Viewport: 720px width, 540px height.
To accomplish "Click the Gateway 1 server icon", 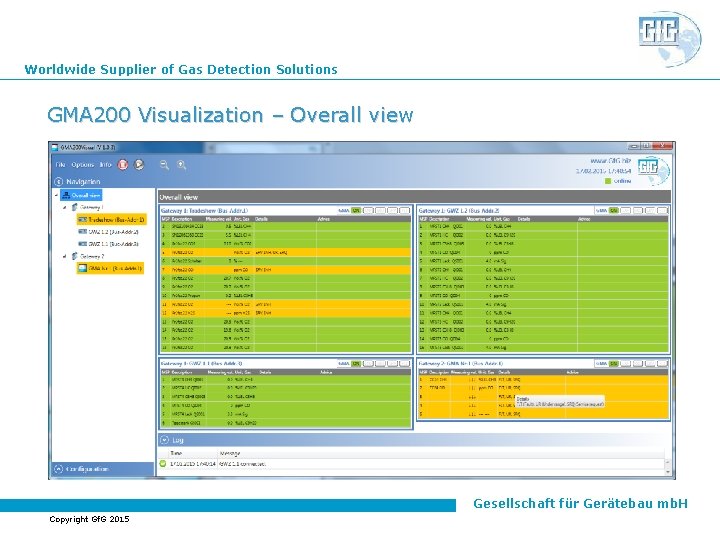I will pyautogui.click(x=74, y=207).
